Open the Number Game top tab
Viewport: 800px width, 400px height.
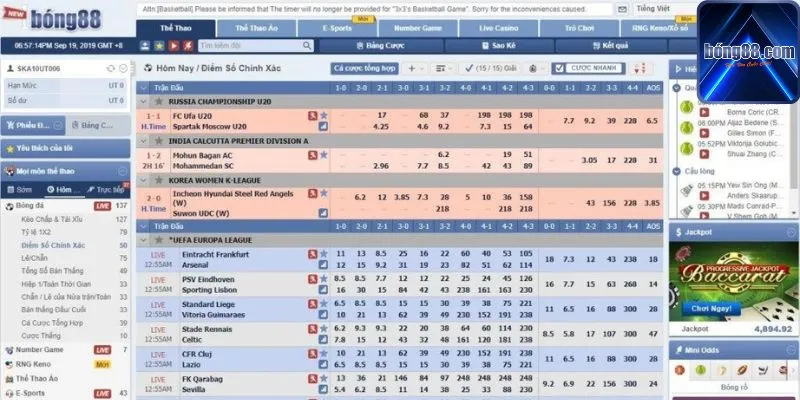coord(418,28)
